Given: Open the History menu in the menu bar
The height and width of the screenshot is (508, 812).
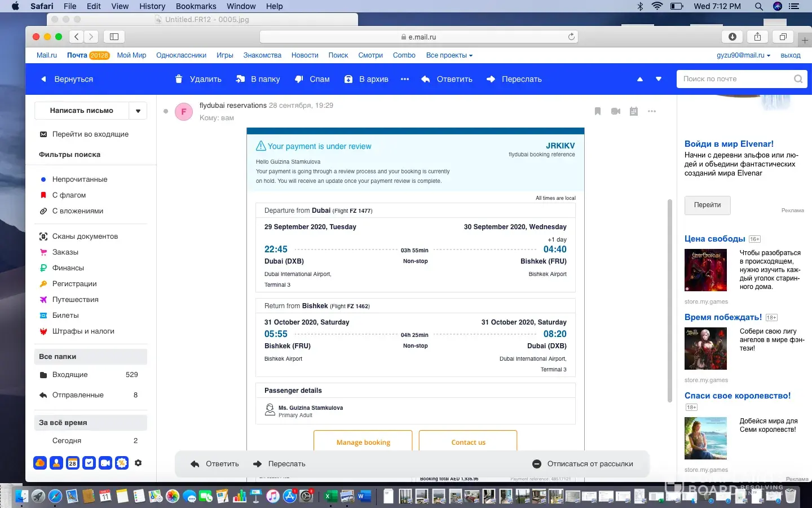Looking at the screenshot, I should point(152,6).
